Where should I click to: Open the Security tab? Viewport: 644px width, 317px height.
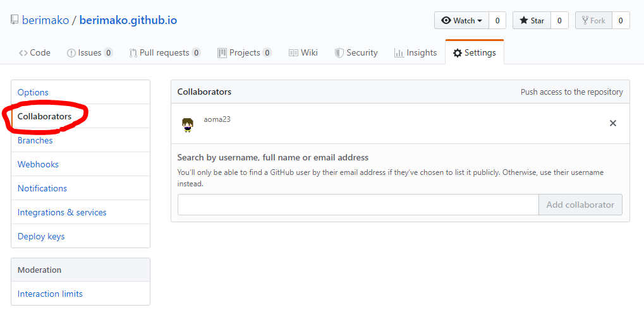coord(356,52)
